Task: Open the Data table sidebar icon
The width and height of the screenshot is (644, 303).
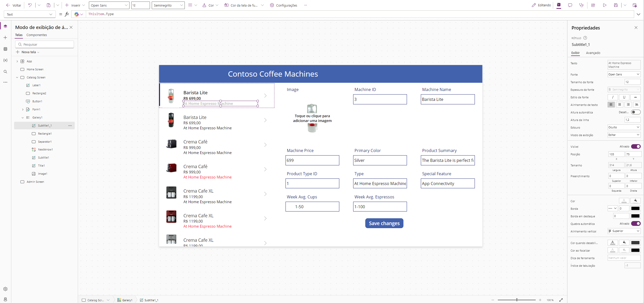Action: [x=5, y=49]
